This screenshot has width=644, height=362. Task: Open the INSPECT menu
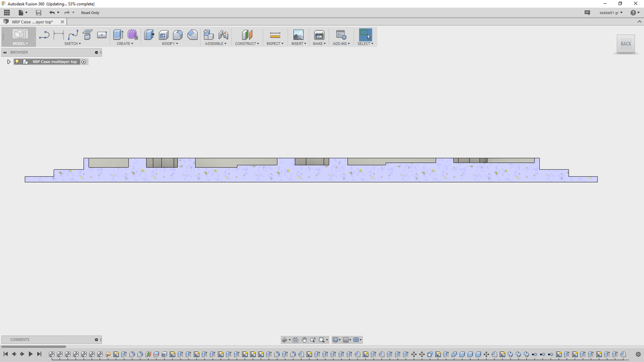275,43
